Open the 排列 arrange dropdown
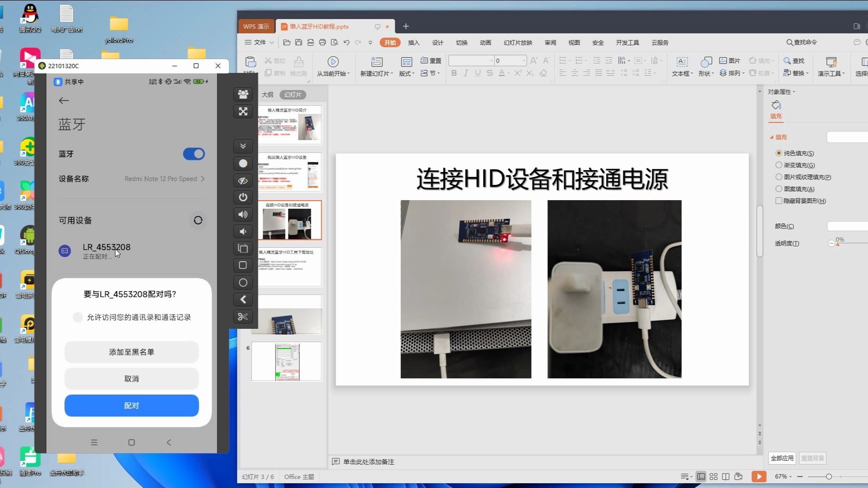868x488 pixels. tap(732, 73)
